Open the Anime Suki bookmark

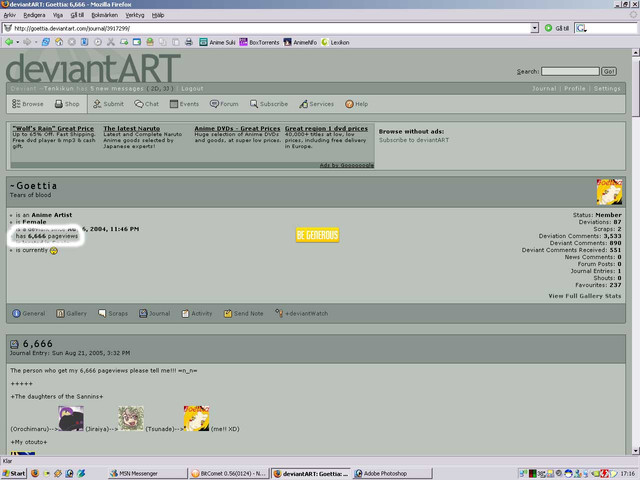217,42
